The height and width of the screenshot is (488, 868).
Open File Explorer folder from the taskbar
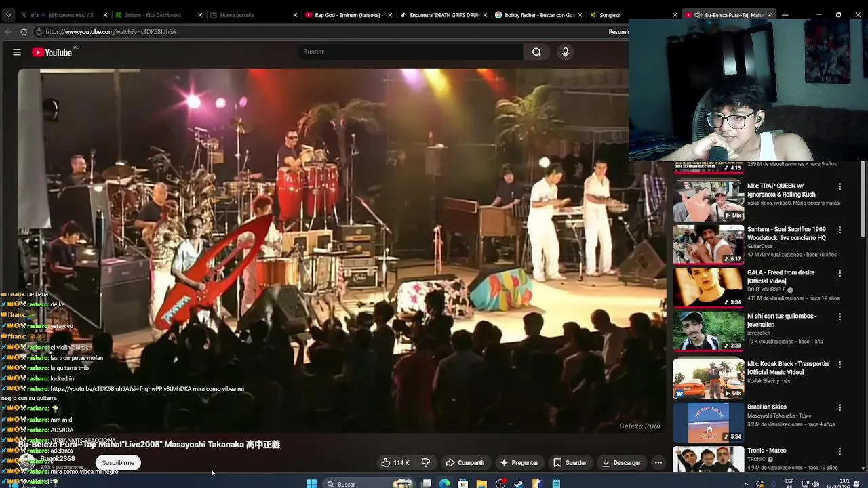click(x=481, y=484)
